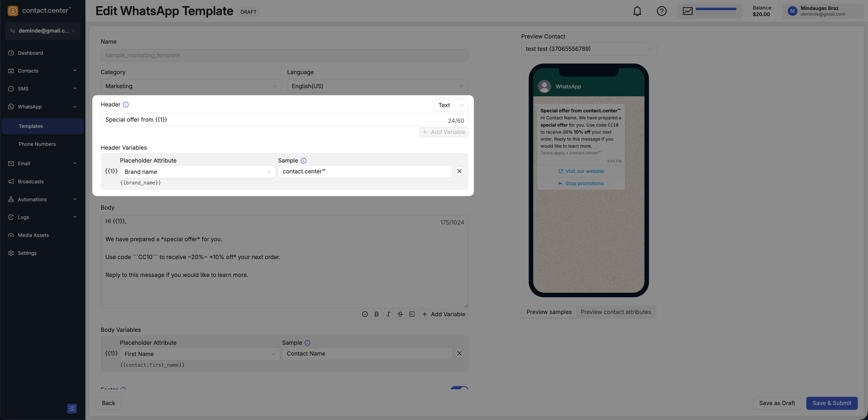Apply italic formatting in body editor

388,314
